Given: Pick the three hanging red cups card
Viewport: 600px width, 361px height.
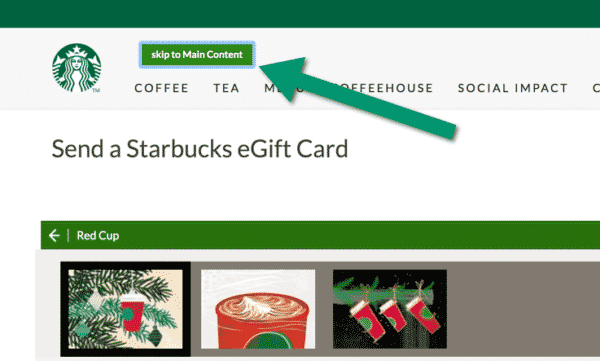Looking at the screenshot, I should (x=390, y=309).
